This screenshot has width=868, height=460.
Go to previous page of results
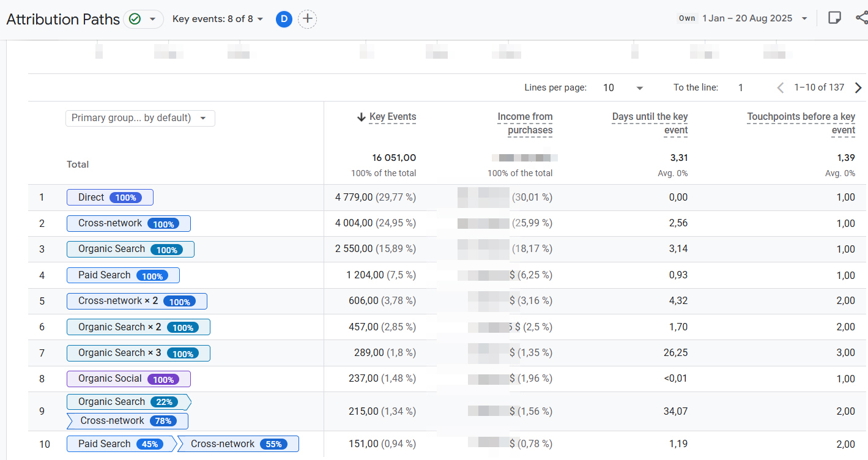point(781,87)
